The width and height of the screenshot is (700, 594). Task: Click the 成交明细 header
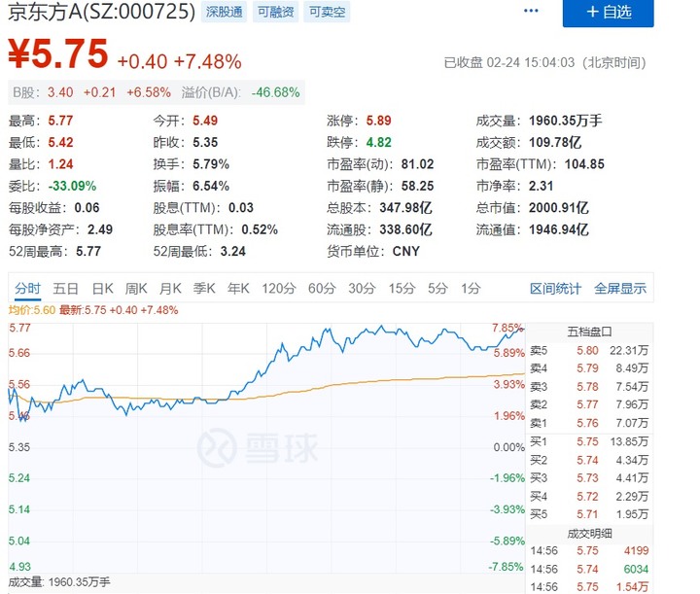click(589, 534)
